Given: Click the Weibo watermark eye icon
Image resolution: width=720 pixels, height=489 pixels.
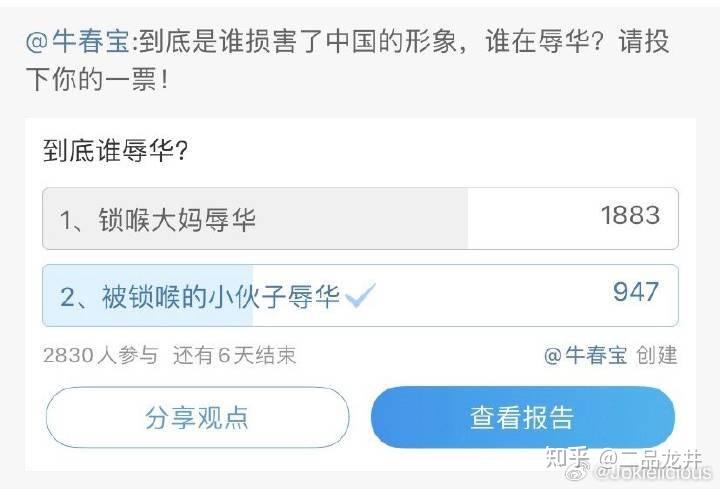Looking at the screenshot, I should tap(577, 472).
